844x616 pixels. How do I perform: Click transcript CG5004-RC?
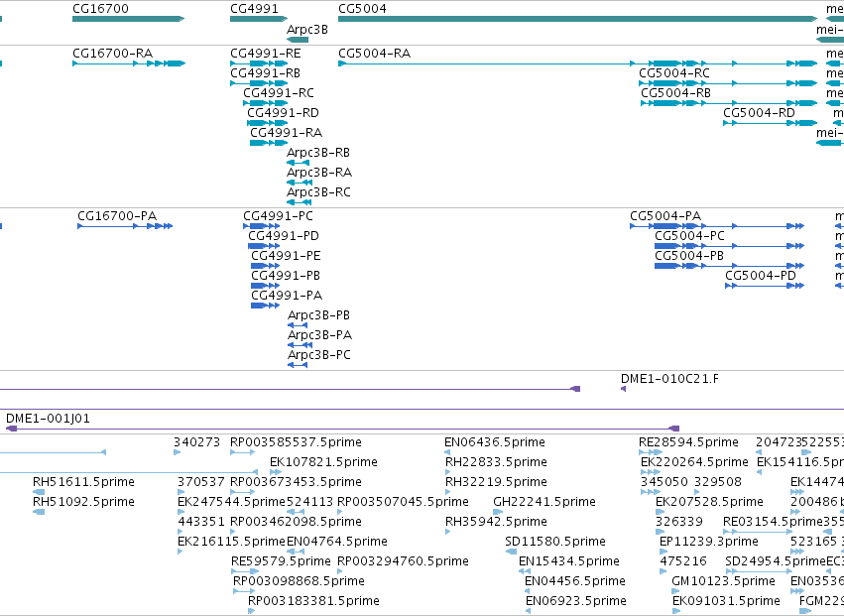tap(728, 83)
